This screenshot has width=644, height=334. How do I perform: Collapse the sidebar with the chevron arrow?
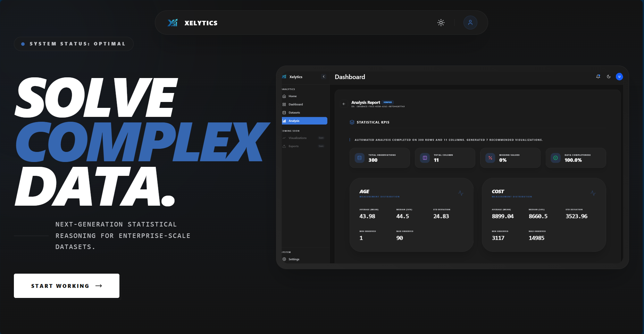(324, 76)
